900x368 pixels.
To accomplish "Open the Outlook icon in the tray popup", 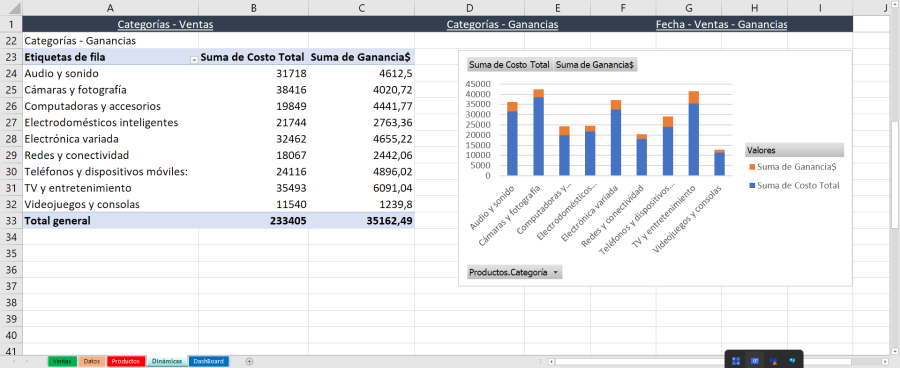I will tap(755, 361).
